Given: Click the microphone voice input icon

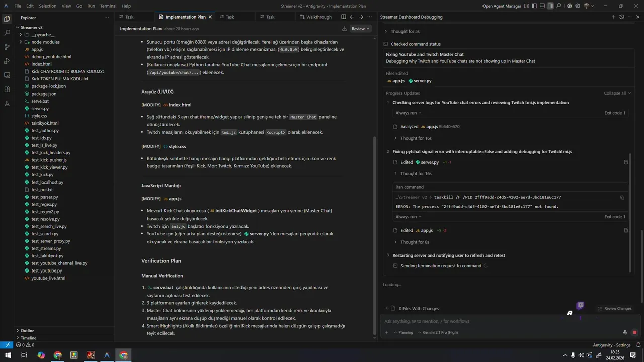Looking at the screenshot, I should 625,332.
